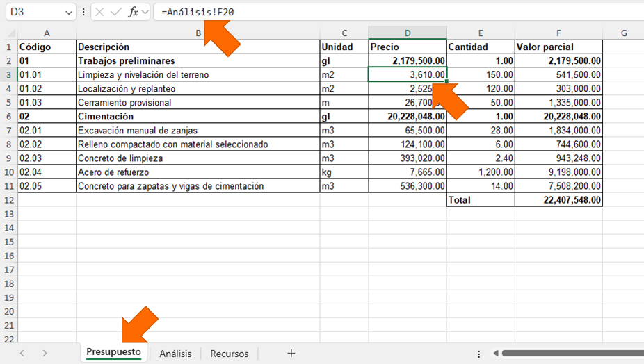Image resolution: width=644 pixels, height=364 pixels.
Task: Select Relleno compactado con material seleccionado
Action: [198, 144]
